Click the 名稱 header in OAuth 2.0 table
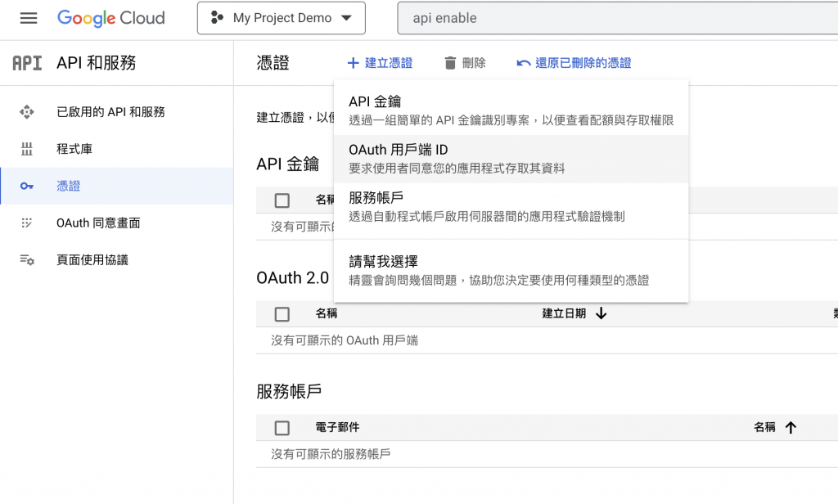The image size is (838, 504). [x=326, y=313]
